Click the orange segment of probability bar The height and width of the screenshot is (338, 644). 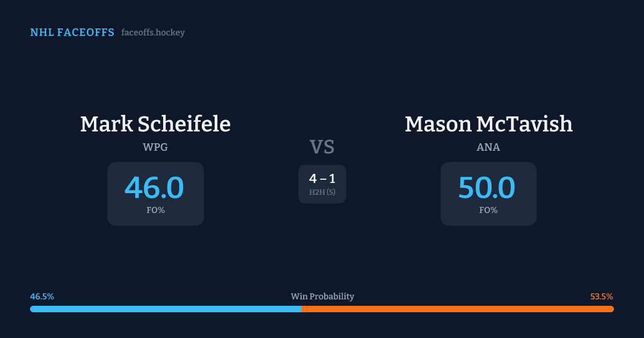(x=457, y=309)
